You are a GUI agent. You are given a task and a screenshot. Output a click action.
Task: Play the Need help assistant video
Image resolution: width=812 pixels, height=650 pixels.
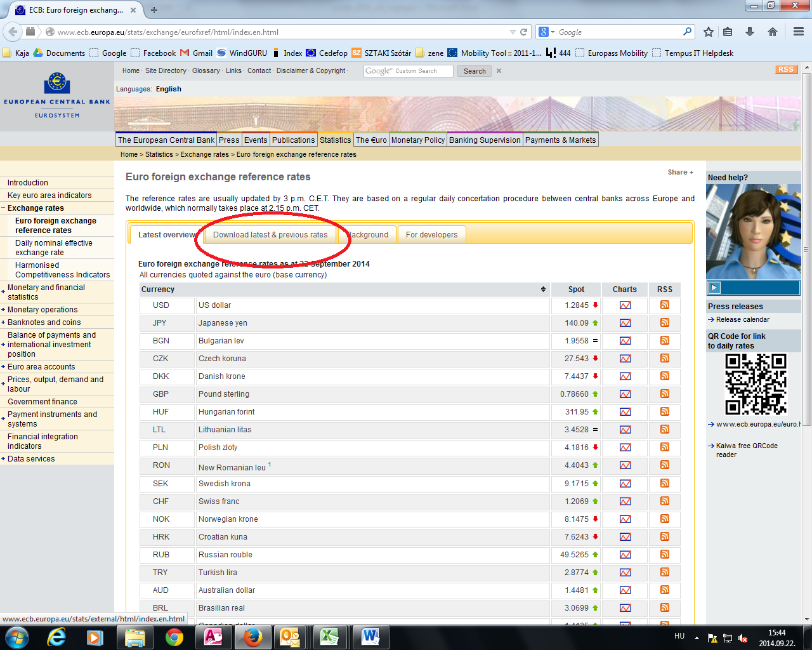(714, 288)
